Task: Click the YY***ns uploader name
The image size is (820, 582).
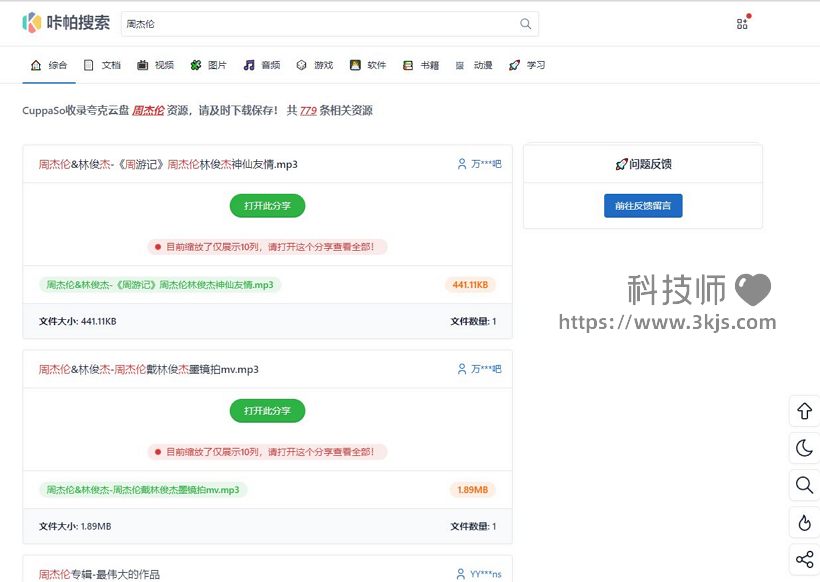Action: click(485, 574)
